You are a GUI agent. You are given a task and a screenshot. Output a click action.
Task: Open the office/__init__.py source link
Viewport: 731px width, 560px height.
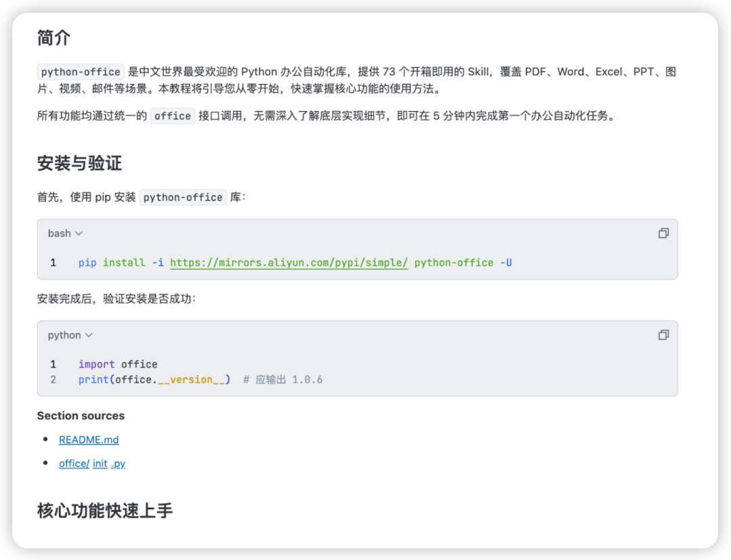pyautogui.click(x=92, y=463)
